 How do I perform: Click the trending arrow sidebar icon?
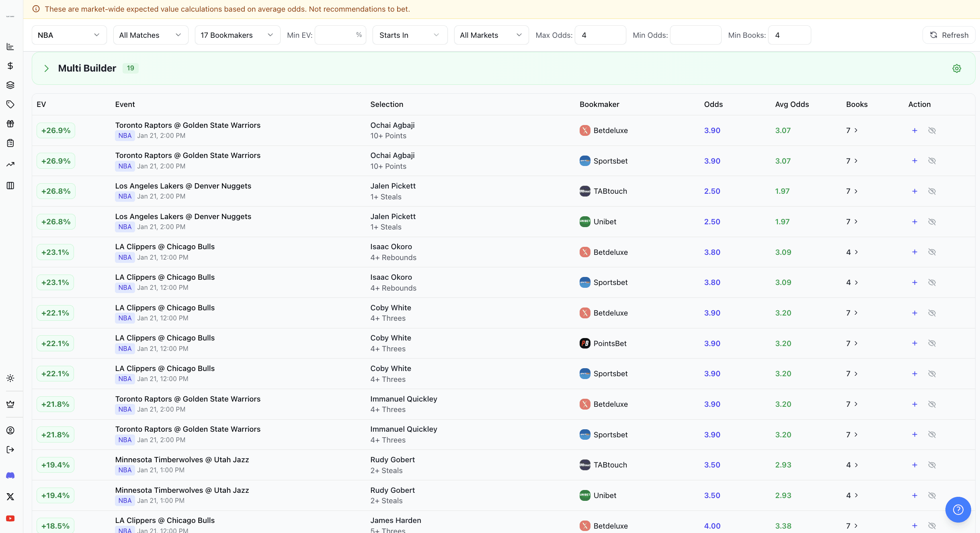(10, 164)
